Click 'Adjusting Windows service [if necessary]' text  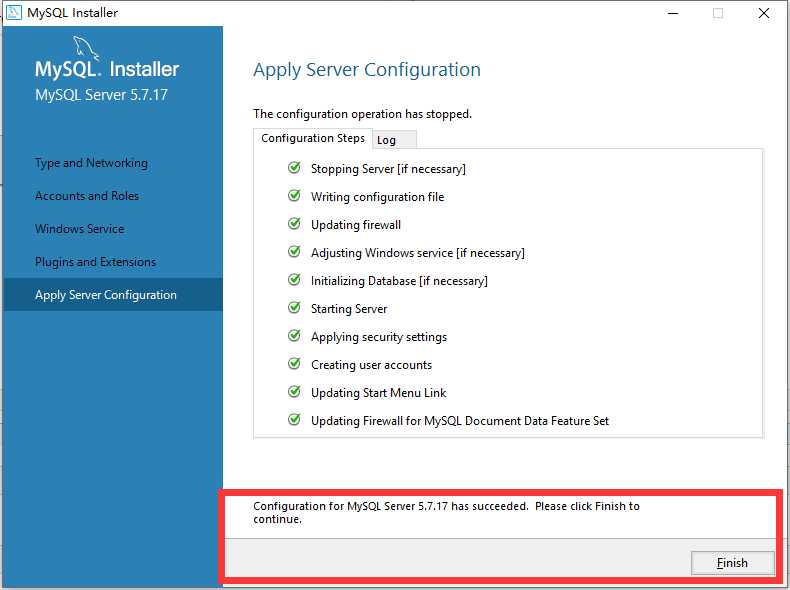click(418, 253)
